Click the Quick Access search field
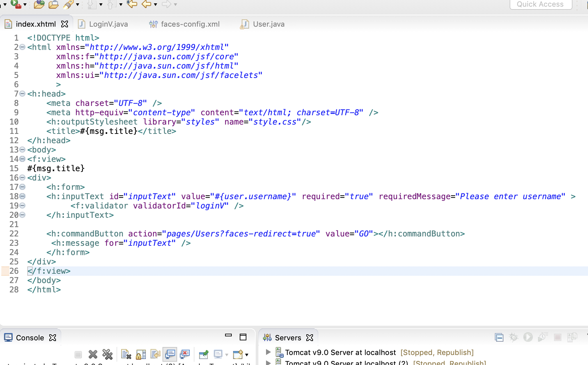 (541, 4)
